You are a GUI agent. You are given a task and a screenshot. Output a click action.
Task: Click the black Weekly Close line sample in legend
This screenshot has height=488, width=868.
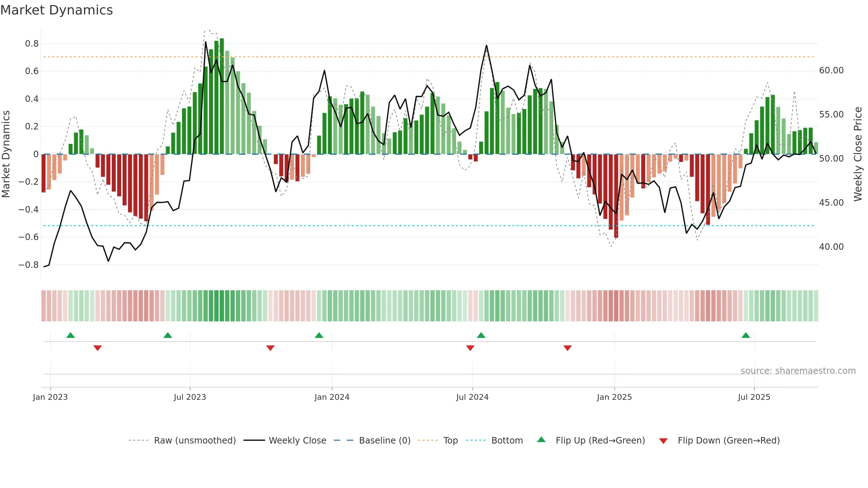pos(254,440)
